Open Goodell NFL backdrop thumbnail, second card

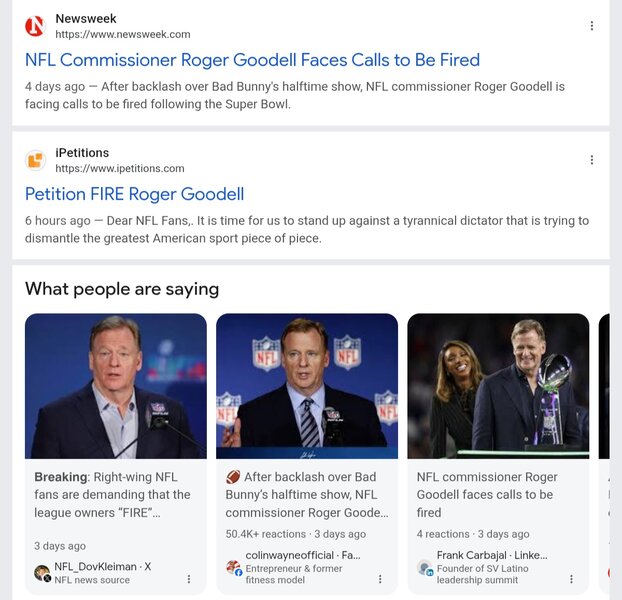pos(307,386)
